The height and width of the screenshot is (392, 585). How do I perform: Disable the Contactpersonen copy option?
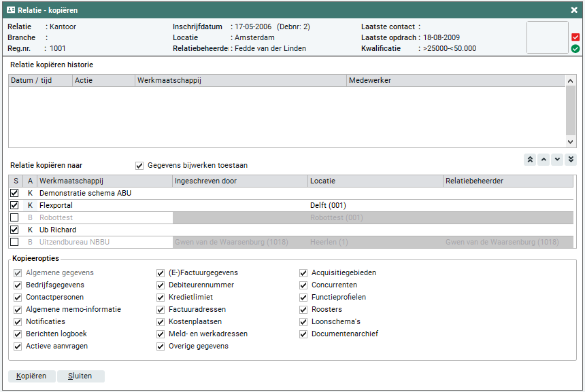(x=18, y=298)
